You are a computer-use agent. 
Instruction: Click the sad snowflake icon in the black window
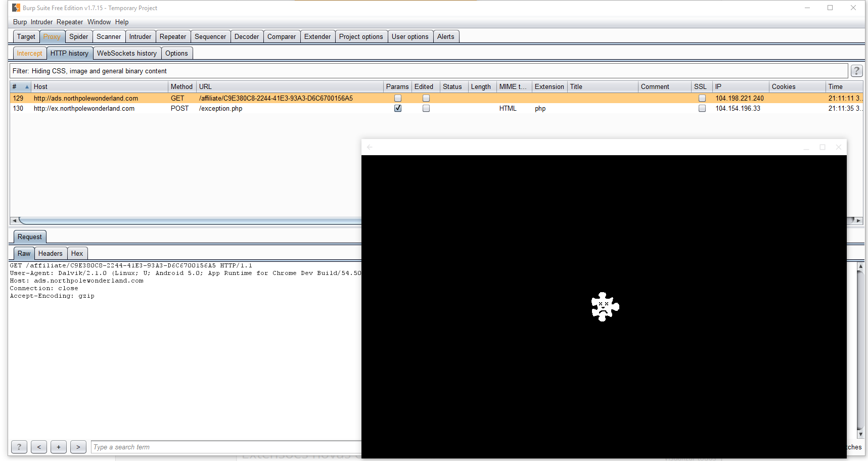pos(605,306)
